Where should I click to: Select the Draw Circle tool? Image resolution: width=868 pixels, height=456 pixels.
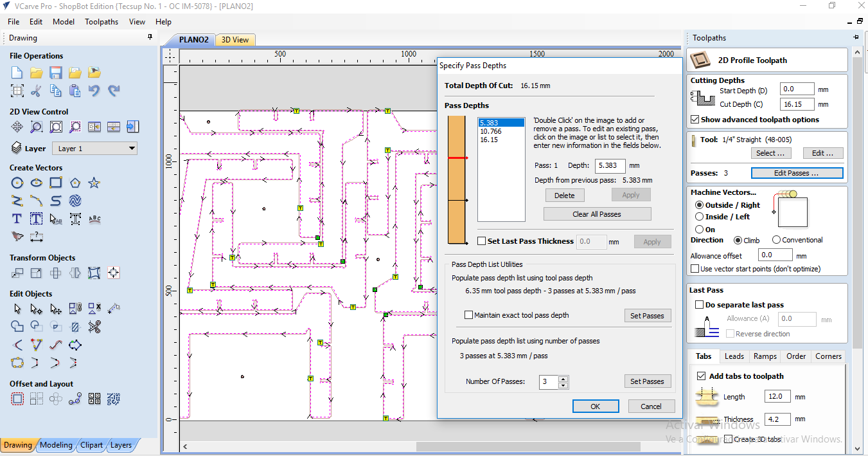coord(17,183)
